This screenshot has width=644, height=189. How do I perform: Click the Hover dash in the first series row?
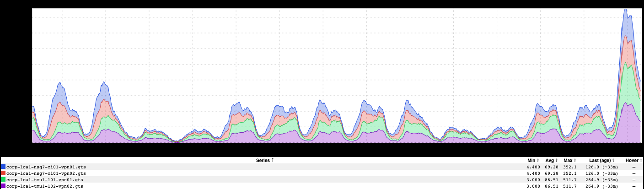633,167
